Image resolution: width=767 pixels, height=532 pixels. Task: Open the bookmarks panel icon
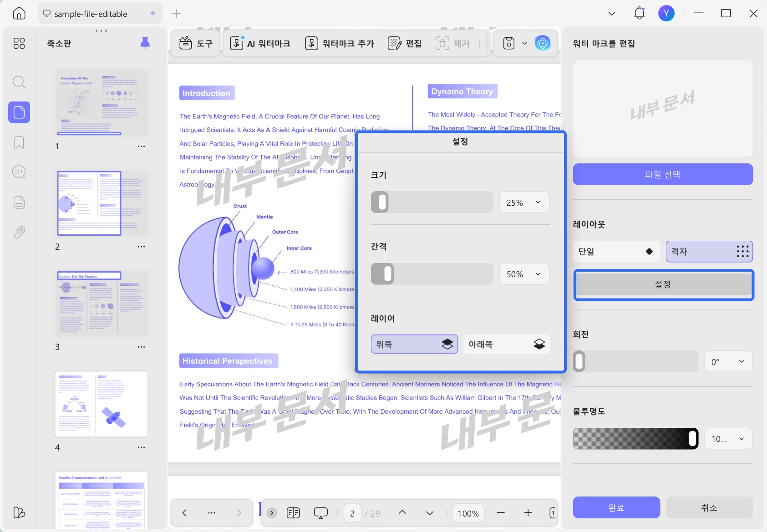[x=19, y=142]
